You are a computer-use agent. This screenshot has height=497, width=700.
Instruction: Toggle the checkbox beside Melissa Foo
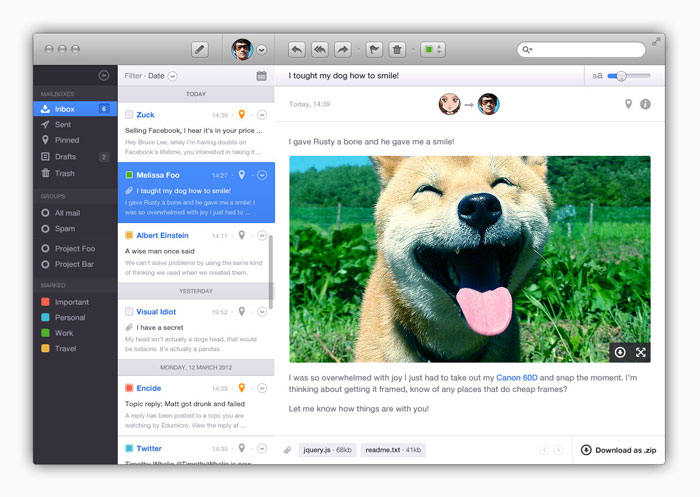129,175
